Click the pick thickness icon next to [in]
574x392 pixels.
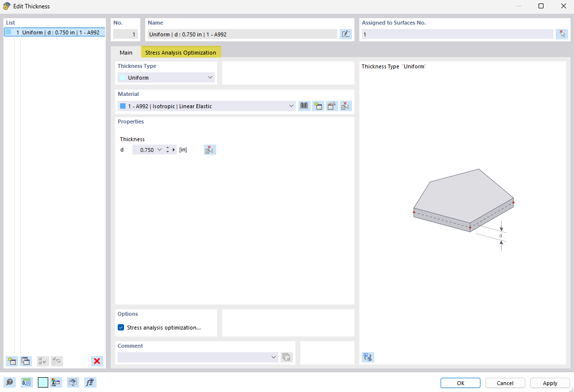[210, 150]
